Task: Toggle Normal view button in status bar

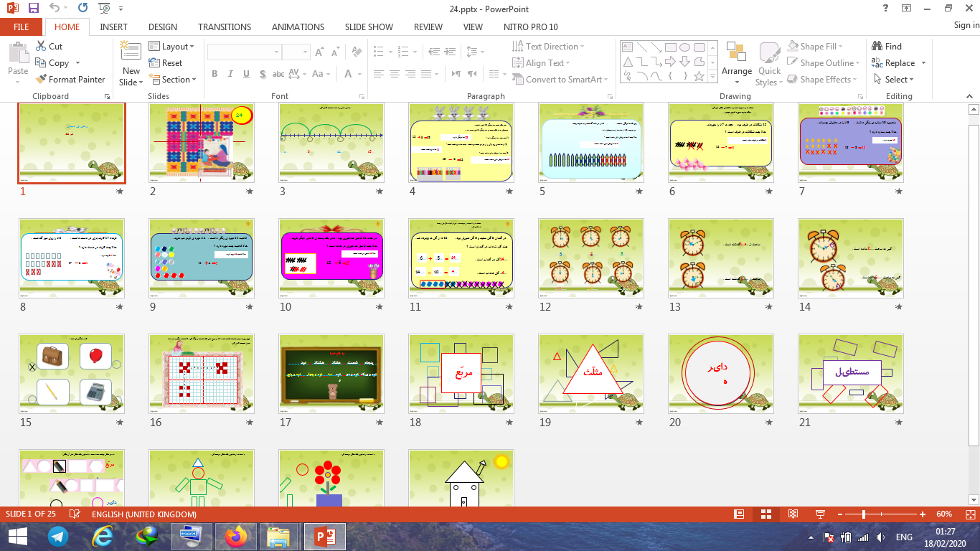Action: [739, 514]
